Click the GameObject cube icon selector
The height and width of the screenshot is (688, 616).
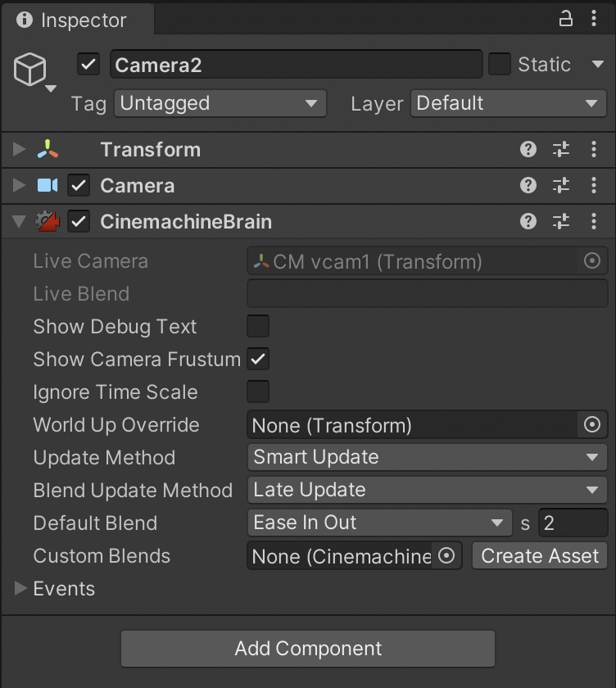point(32,71)
